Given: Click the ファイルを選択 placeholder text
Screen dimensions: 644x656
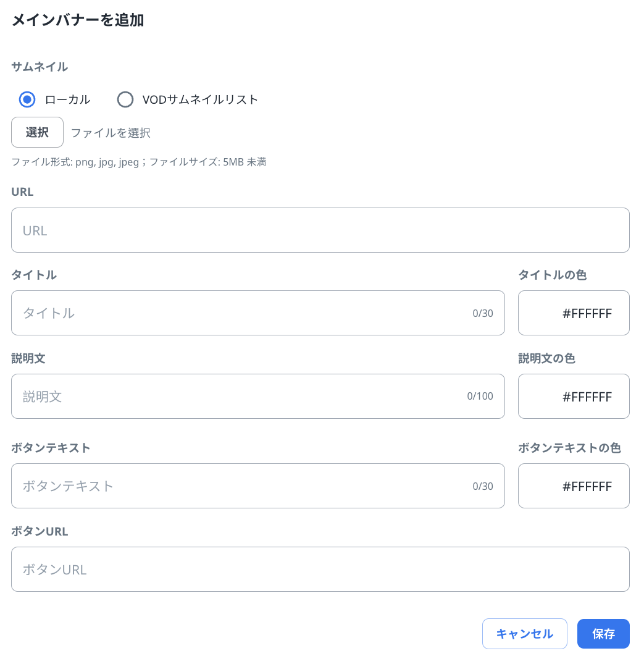Looking at the screenshot, I should [x=111, y=133].
